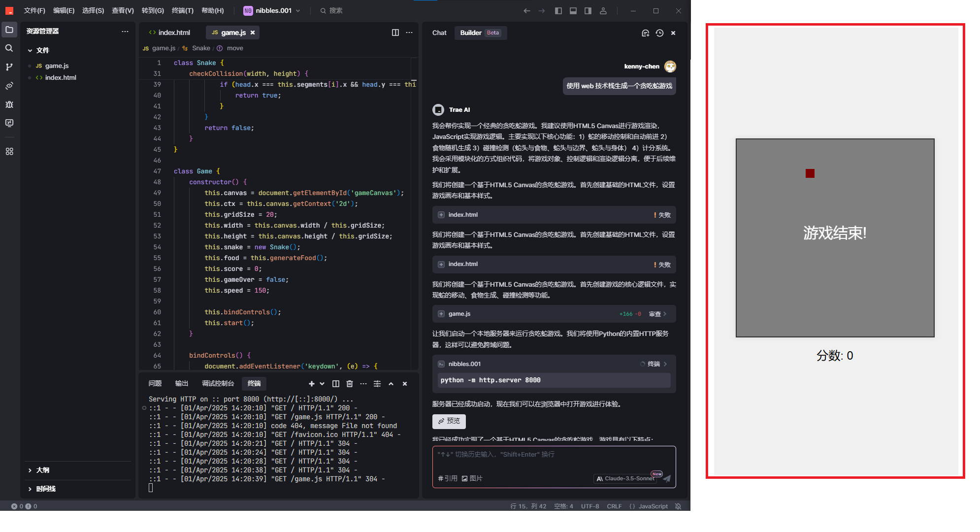Open search in activity bar

click(9, 48)
